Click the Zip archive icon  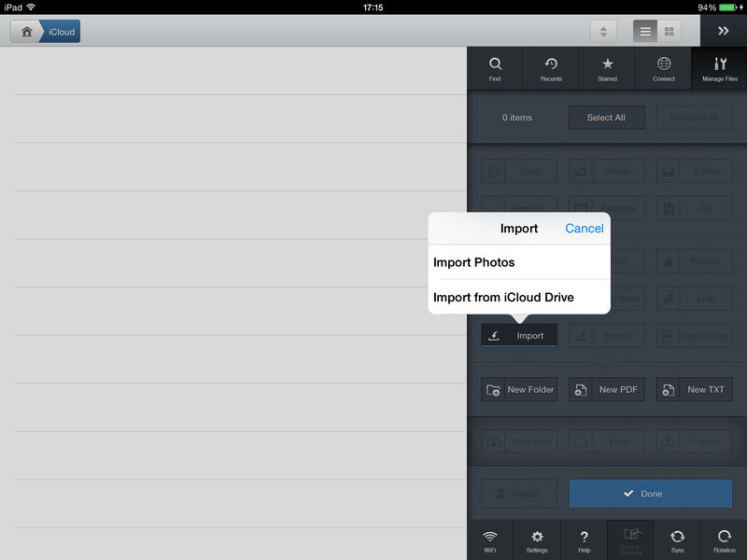click(668, 208)
